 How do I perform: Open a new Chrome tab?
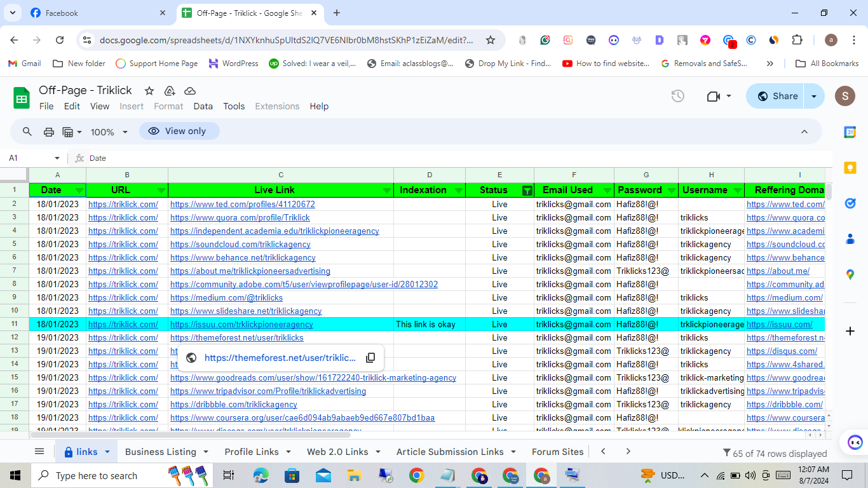tap(337, 13)
